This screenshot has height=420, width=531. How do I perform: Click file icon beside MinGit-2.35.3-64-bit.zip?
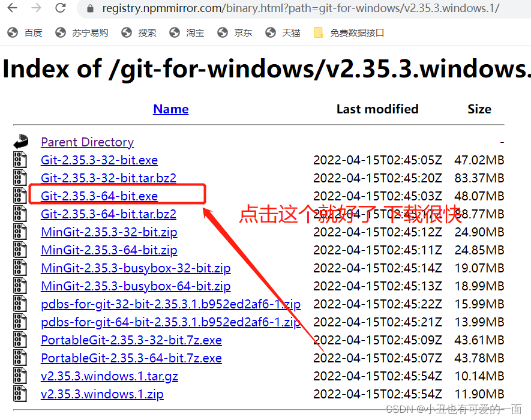(x=20, y=250)
